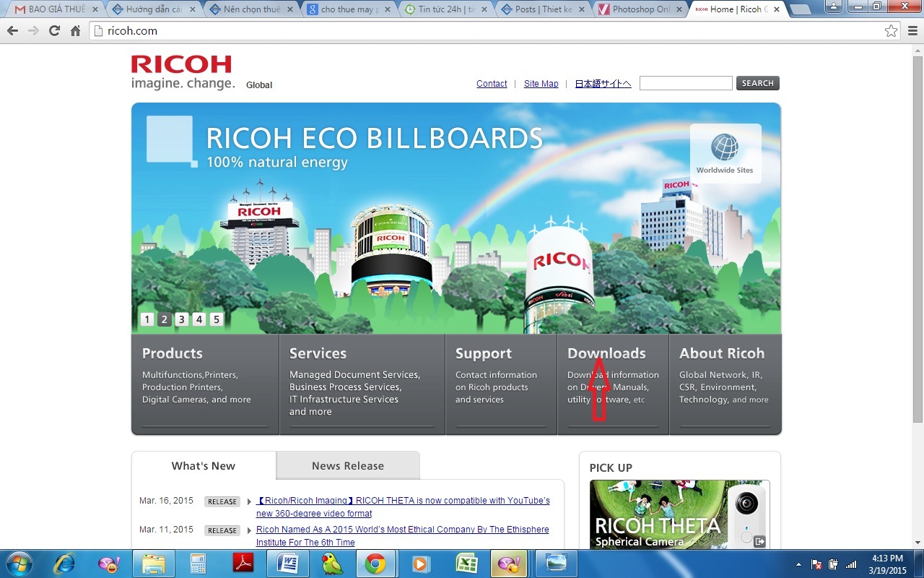Click the browser forward arrow
Image resolution: width=924 pixels, height=578 pixels.
pyautogui.click(x=33, y=31)
